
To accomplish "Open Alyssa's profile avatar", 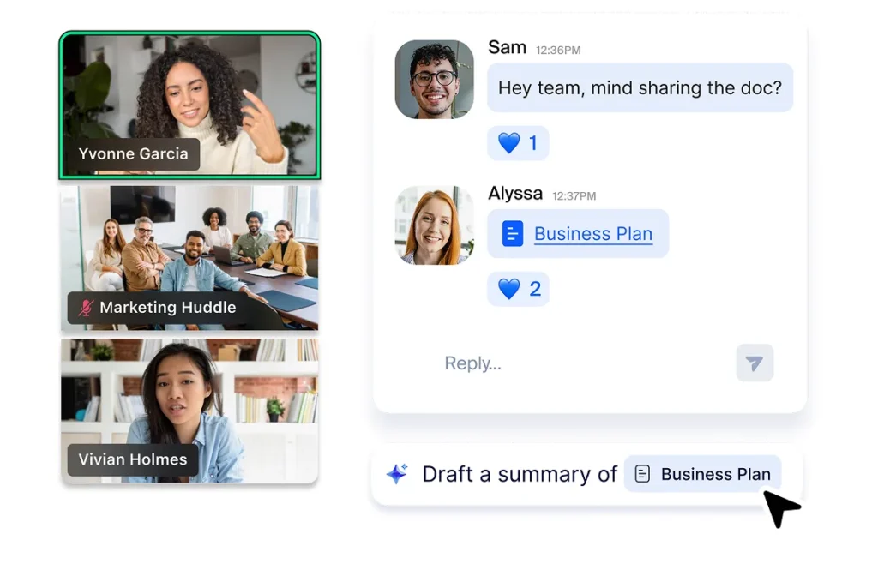I will point(434,225).
